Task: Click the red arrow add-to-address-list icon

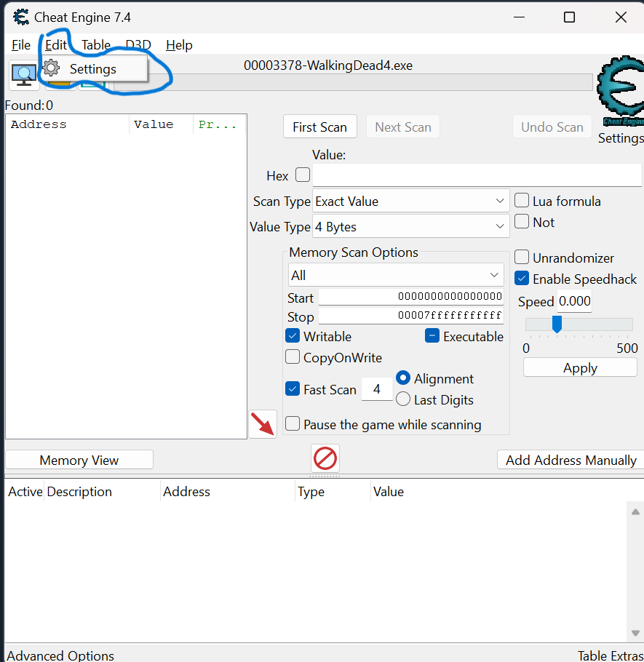Action: 263,424
